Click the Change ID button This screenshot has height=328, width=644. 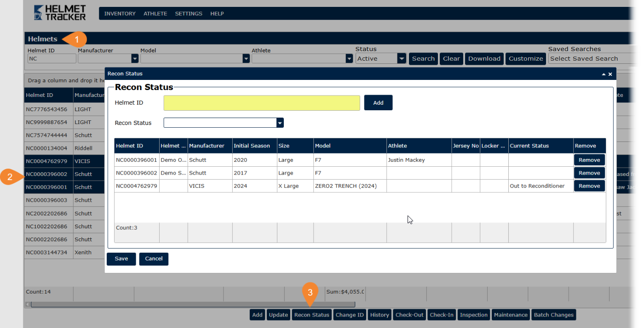(350, 315)
